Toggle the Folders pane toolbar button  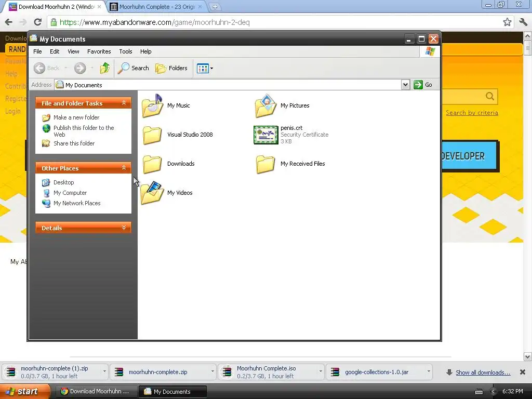pyautogui.click(x=171, y=68)
